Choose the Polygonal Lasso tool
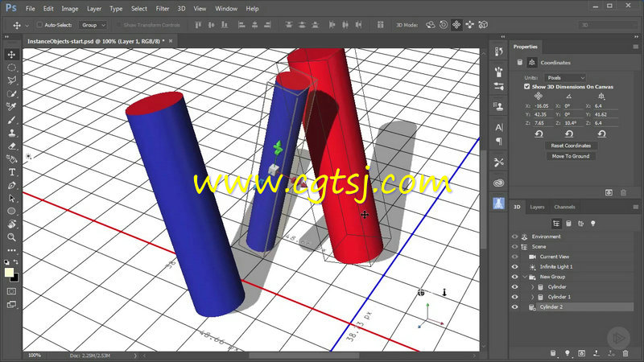The width and height of the screenshot is (644, 362). coord(11,81)
